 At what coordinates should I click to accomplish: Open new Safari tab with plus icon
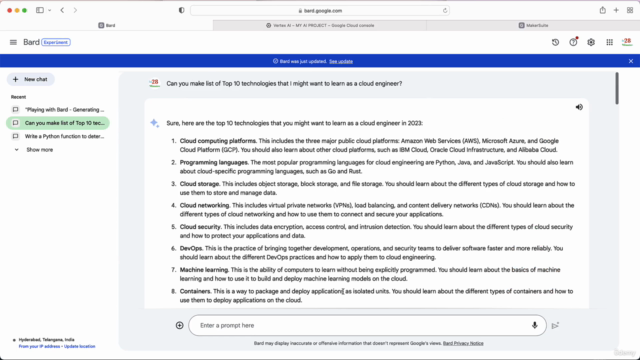tap(616, 10)
